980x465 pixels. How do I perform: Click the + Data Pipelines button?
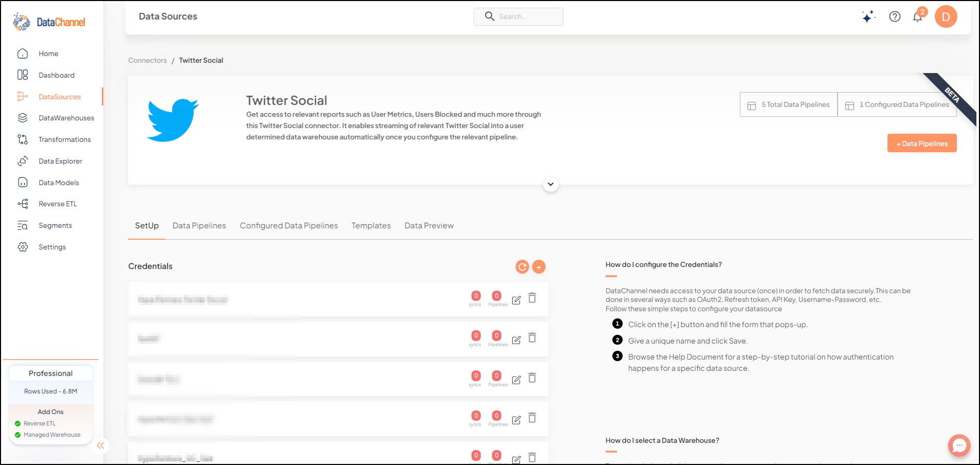tap(922, 144)
